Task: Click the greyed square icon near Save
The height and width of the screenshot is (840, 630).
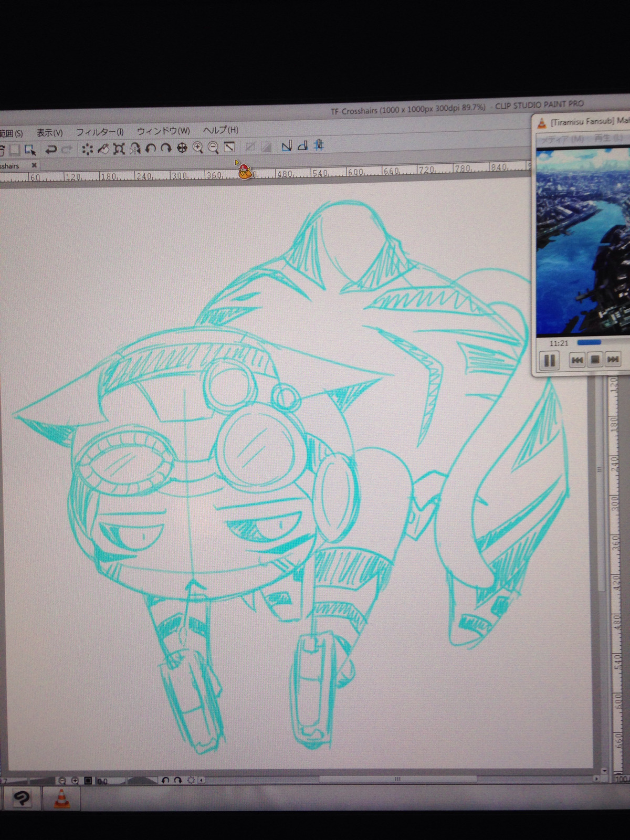Action: [15, 151]
